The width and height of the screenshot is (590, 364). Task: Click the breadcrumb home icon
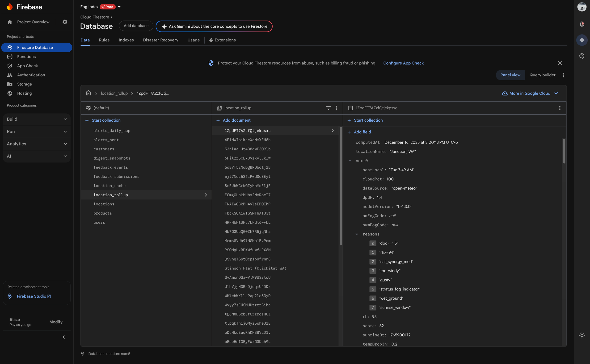88,93
